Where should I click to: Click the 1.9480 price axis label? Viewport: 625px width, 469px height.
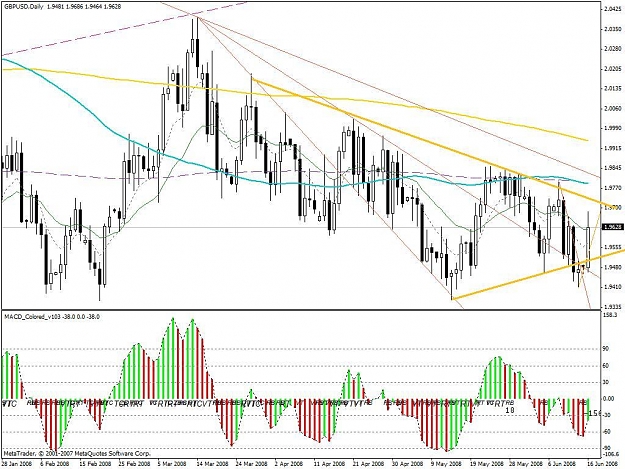(x=612, y=267)
